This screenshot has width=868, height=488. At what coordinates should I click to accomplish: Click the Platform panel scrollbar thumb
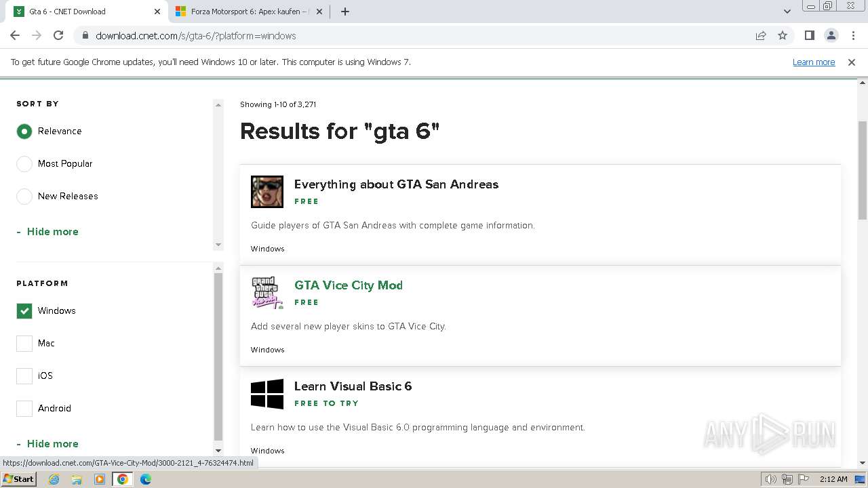(x=218, y=357)
